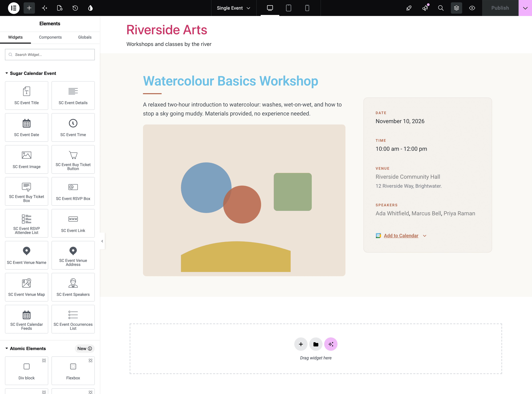Click the venue address 12 Riverside Way
Screen dimensions: 532x394
409,186
